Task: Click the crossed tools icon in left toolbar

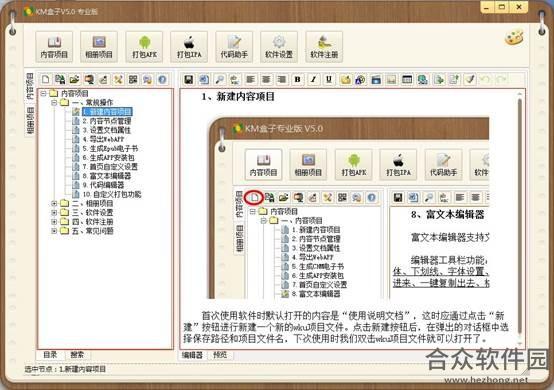Action: coord(118,79)
